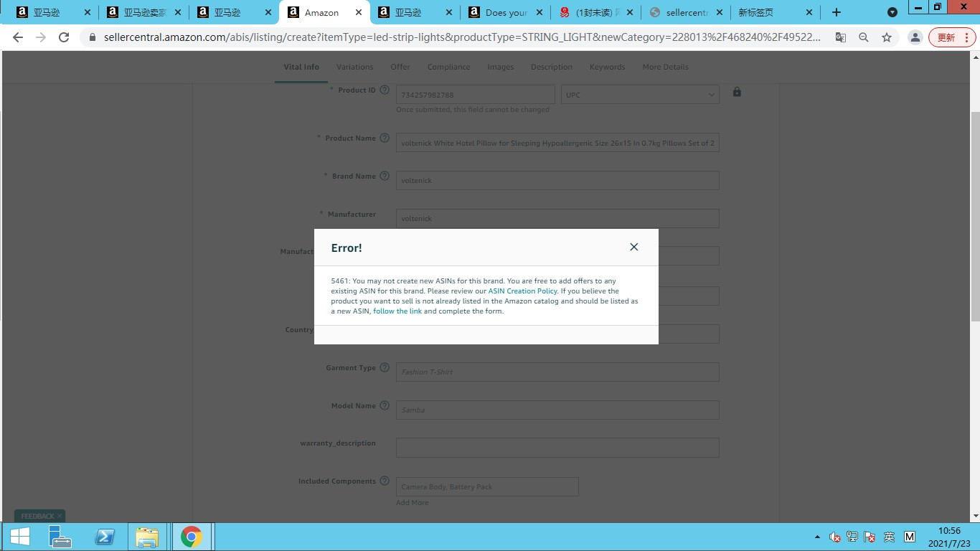
Task: Click the Product Name help icon
Action: pyautogui.click(x=385, y=138)
